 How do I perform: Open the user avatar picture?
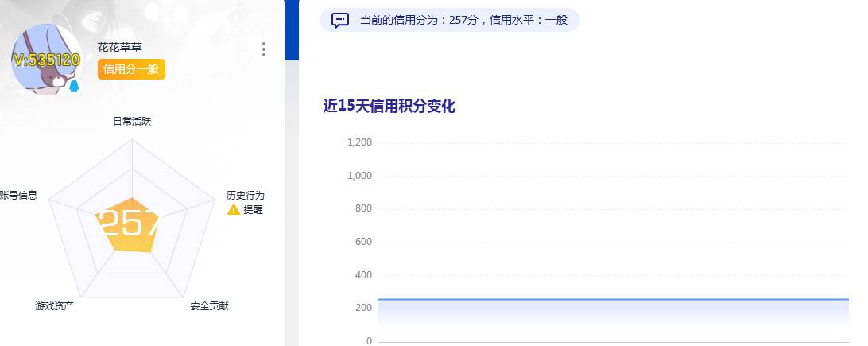point(46,59)
